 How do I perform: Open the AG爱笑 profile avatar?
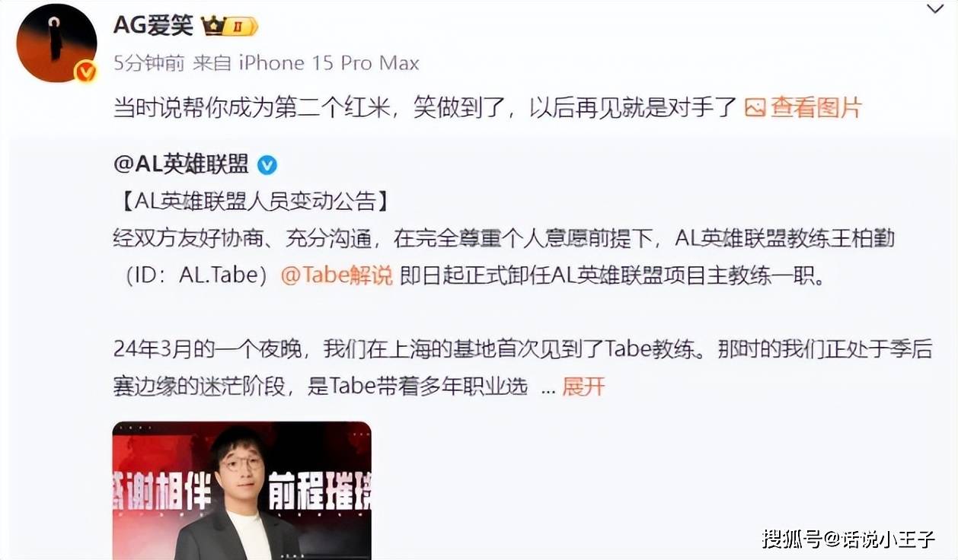coord(56,43)
